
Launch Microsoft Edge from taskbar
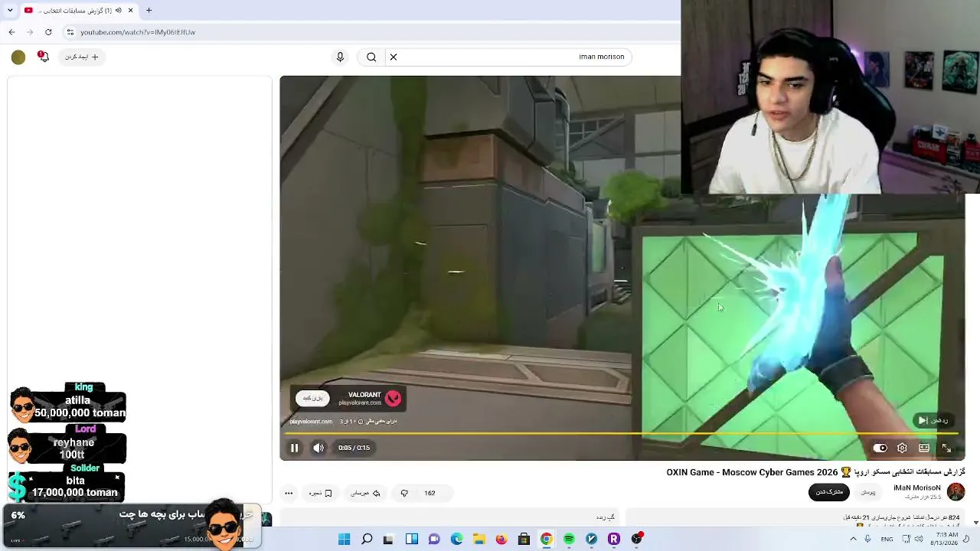[x=456, y=540]
